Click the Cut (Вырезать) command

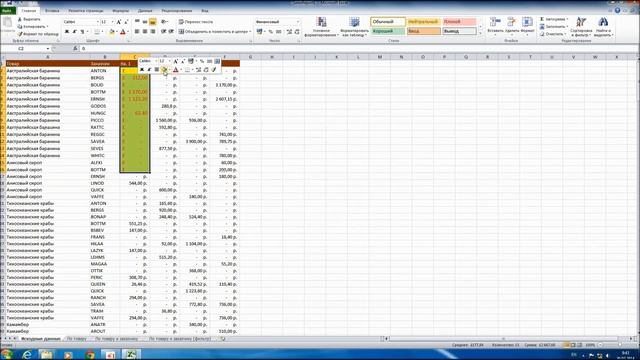click(x=29, y=19)
